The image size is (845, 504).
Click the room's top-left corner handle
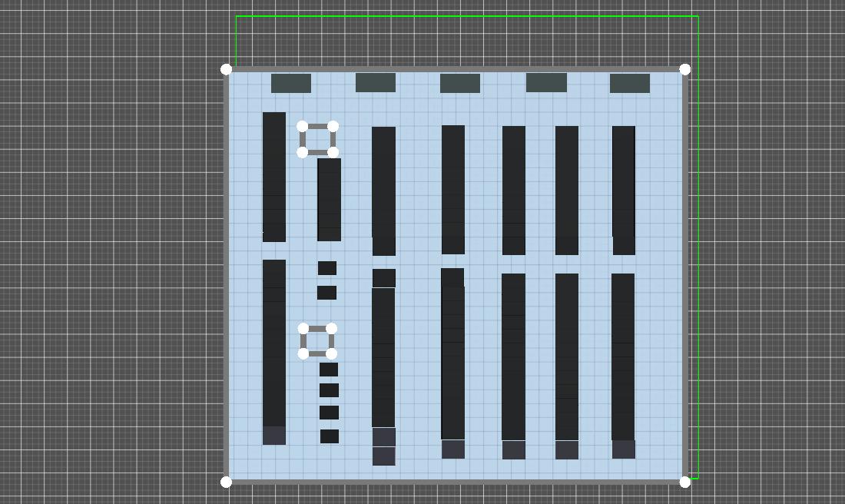tap(226, 70)
